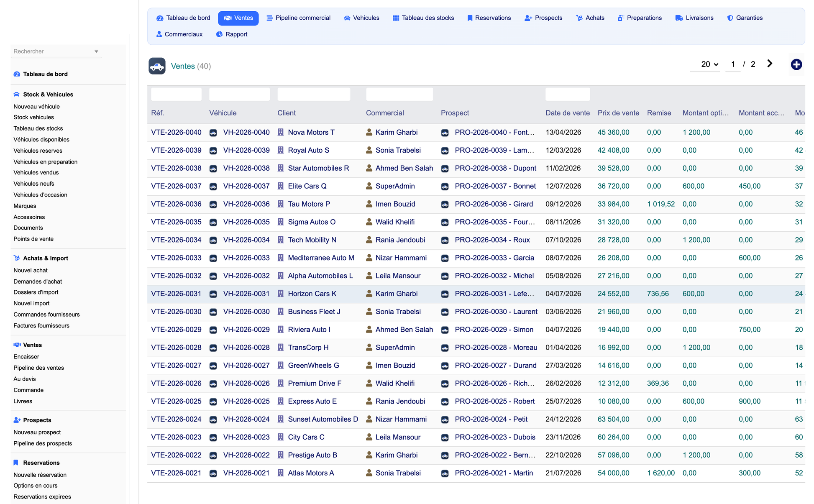Click the car icon beside Ventes title
Screen dimensions: 814x504
157,66
